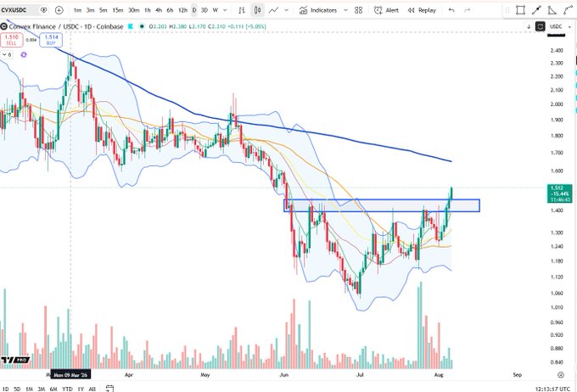The height and width of the screenshot is (392, 577).
Task: Click the OHLC values in chart legend
Action: 208,26
